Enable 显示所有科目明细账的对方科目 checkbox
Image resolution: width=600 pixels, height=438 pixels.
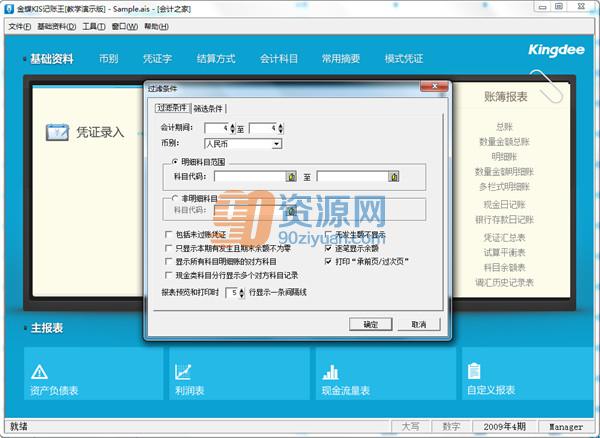(x=168, y=261)
